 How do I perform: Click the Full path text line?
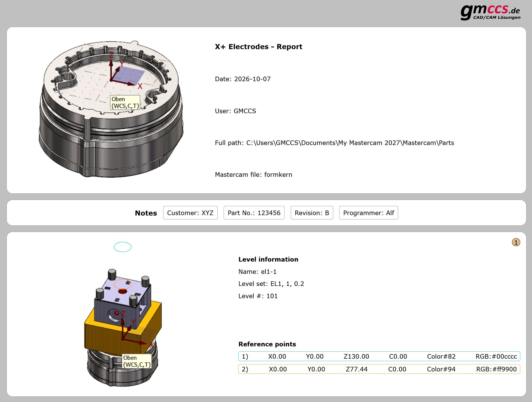click(x=334, y=143)
